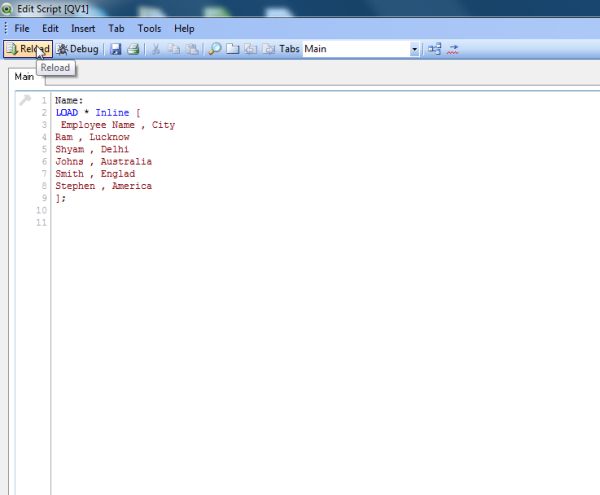600x495 pixels.
Task: Click line number 10 in gutter
Action: tap(41, 210)
